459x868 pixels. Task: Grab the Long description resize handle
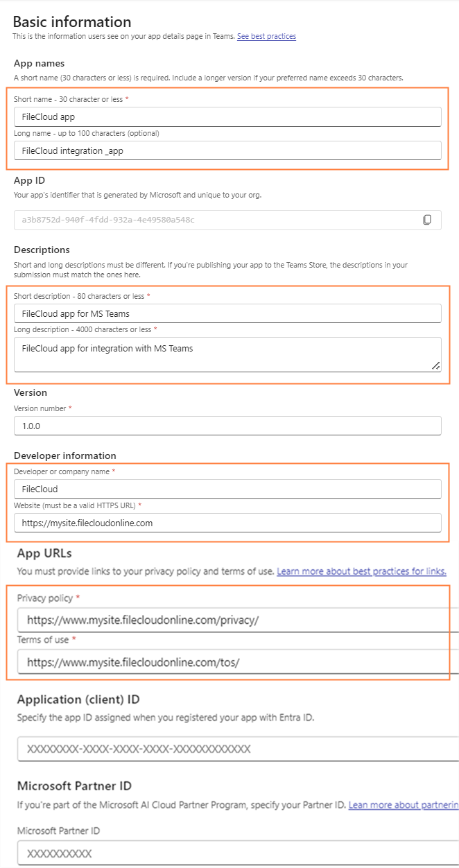tap(435, 365)
